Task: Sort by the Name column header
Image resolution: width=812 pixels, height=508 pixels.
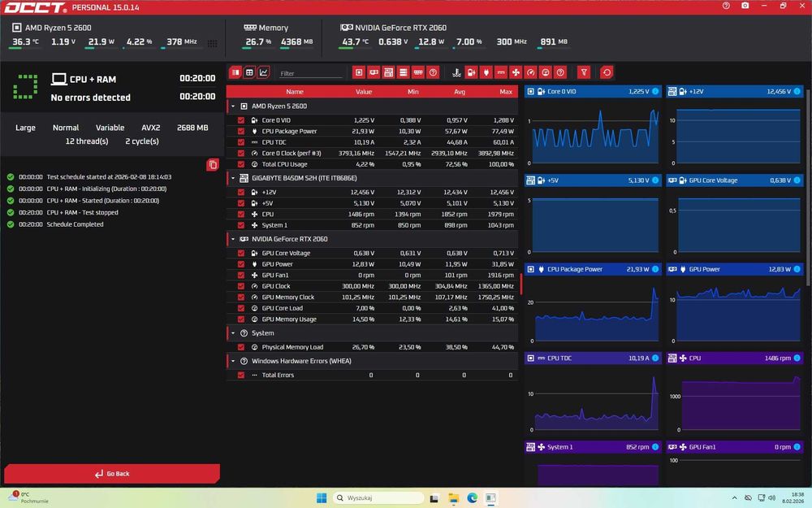Action: point(295,92)
